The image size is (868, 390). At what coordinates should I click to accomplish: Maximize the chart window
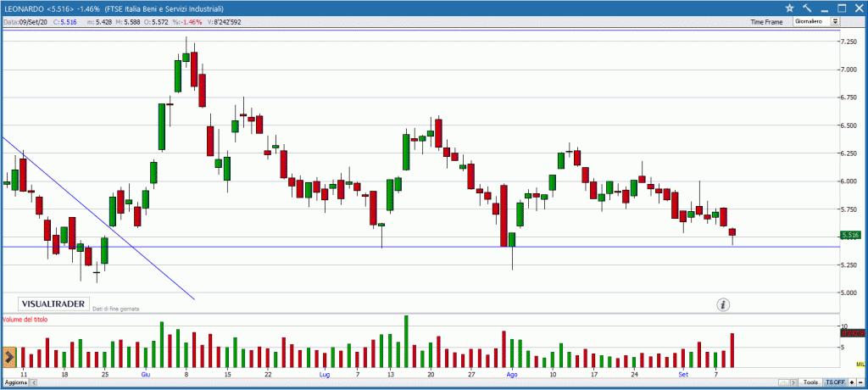coord(842,8)
